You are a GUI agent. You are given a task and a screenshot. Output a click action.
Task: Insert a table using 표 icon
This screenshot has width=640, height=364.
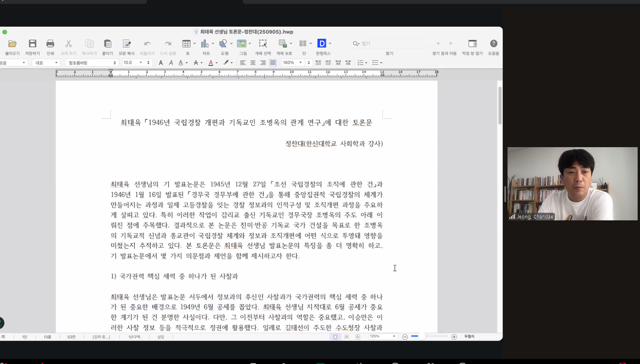187,44
